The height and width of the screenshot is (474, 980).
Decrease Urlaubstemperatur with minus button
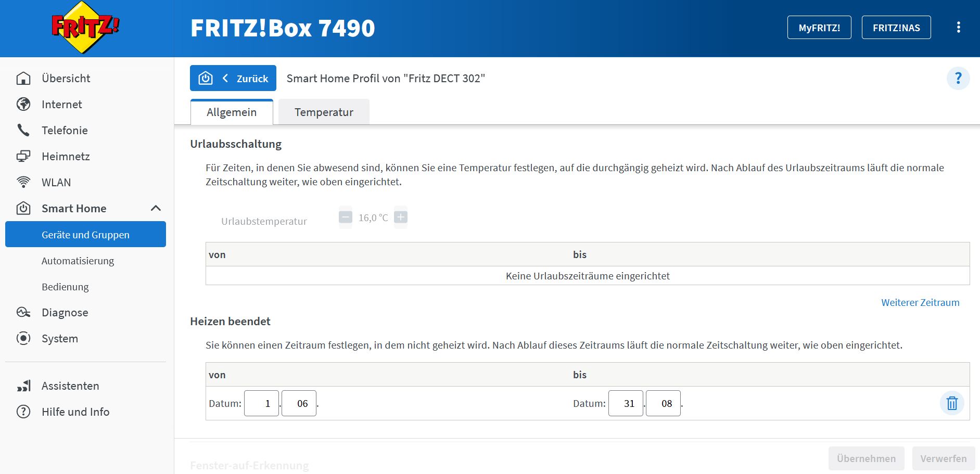click(346, 217)
